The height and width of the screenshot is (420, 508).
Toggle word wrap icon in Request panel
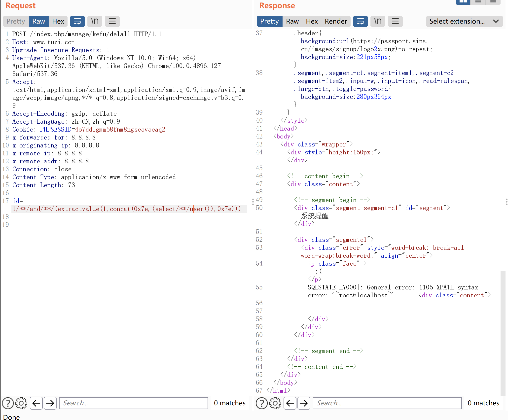77,21
